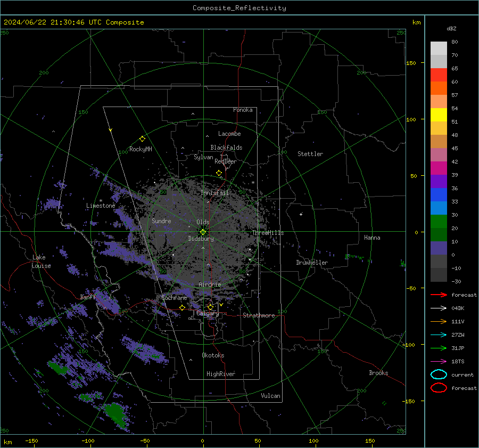Select the Stettler label

coord(310,154)
